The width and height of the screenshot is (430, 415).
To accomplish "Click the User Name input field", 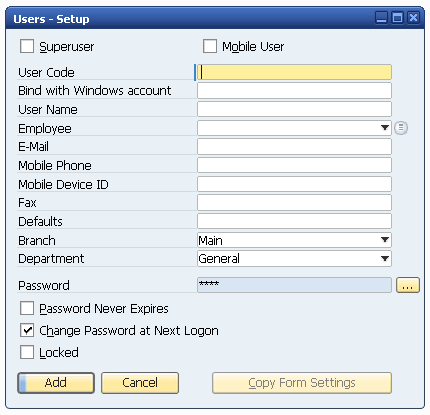I will pyautogui.click(x=294, y=109).
